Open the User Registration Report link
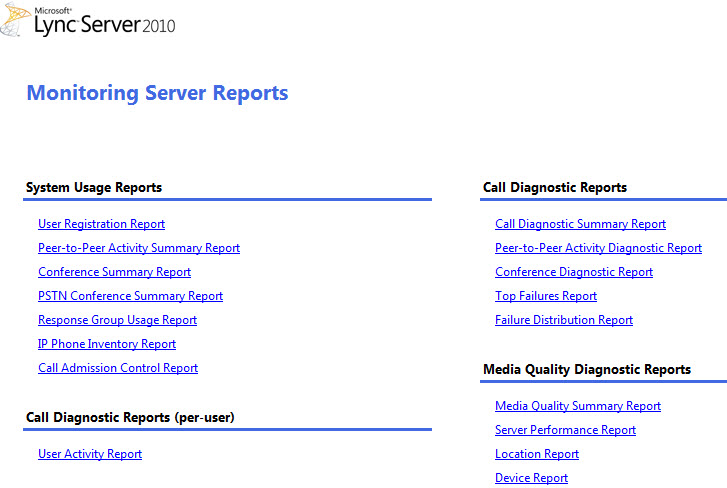727x488 pixels. coord(101,224)
